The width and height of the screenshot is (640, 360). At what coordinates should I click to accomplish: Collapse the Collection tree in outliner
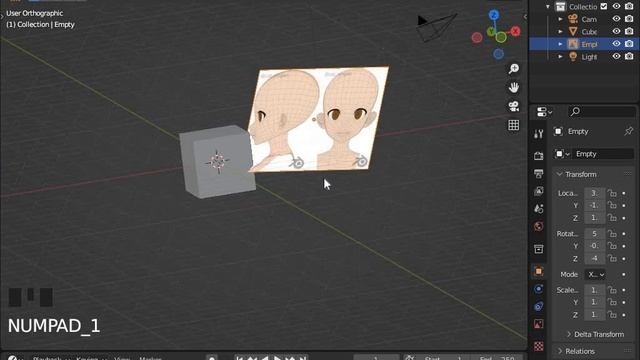[548, 7]
